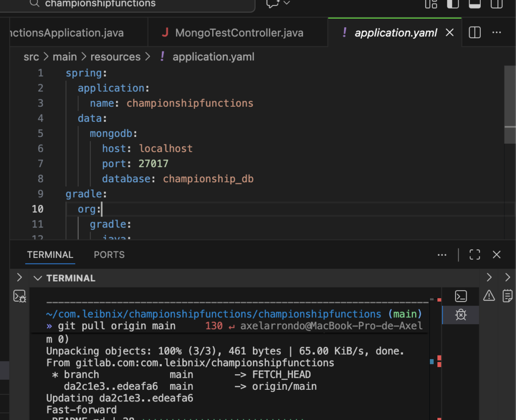Open the panel's ellipsis views menu

point(442,255)
